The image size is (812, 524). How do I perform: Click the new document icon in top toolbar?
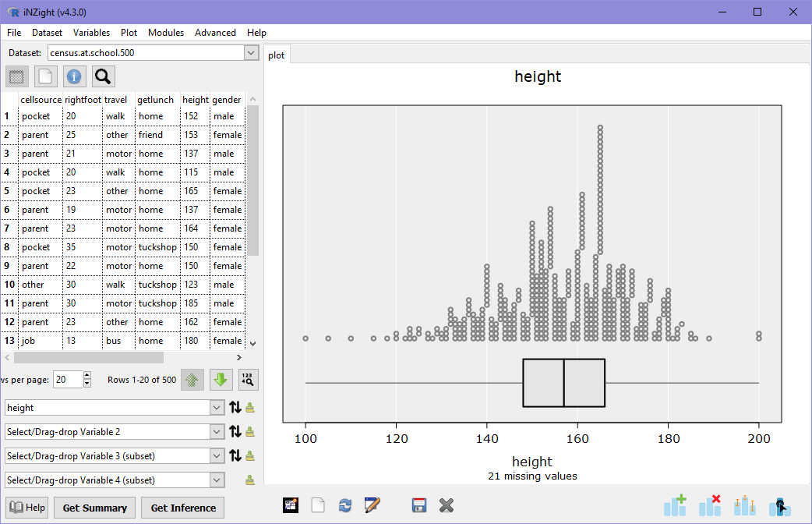point(44,76)
